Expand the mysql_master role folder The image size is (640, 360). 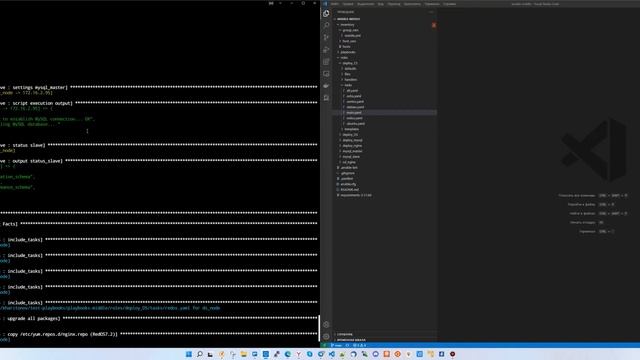click(x=352, y=151)
